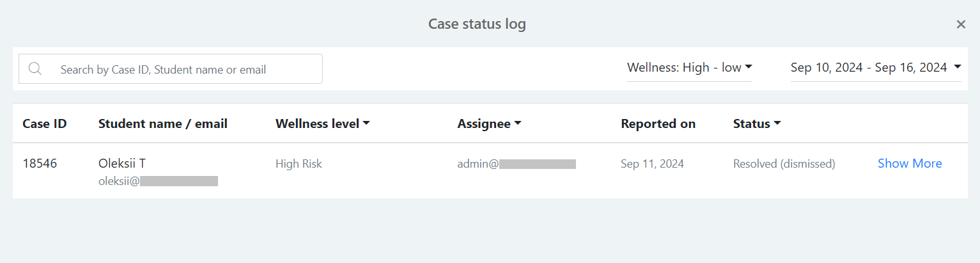Click the oleksii@ email address
980x263 pixels.
[x=158, y=181]
